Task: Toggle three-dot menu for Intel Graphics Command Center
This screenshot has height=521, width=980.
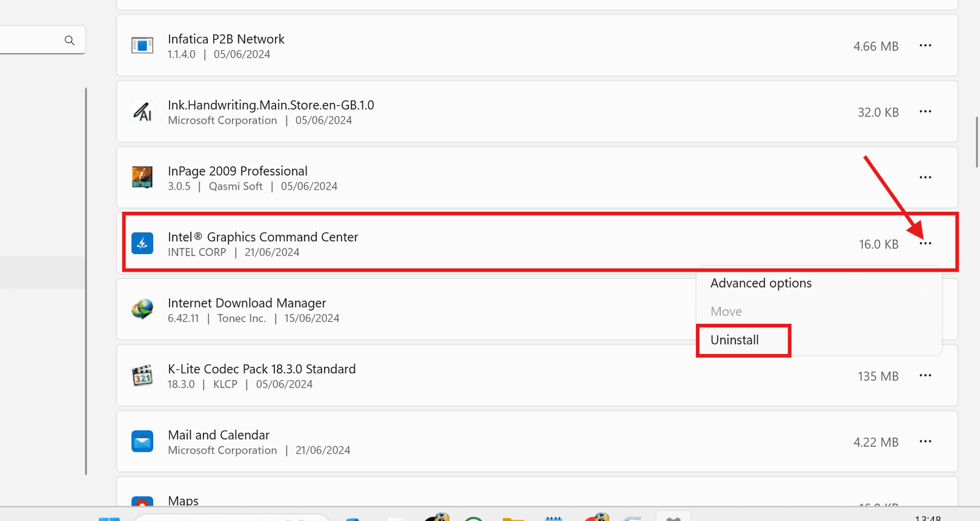Action: point(925,244)
